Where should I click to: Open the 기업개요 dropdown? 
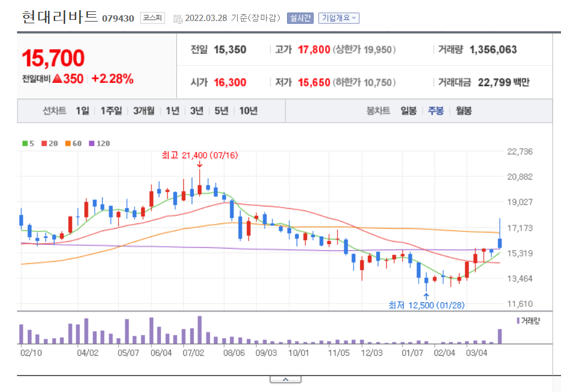coord(339,18)
